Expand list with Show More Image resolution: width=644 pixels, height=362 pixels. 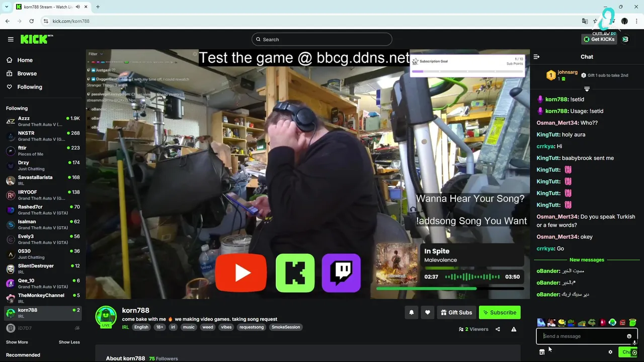[x=17, y=342]
